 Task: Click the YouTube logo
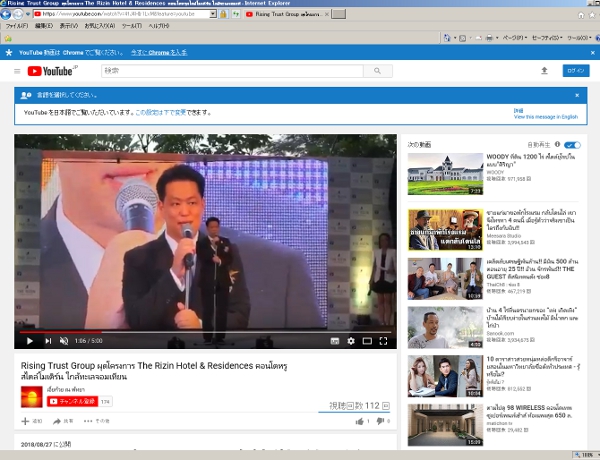pos(50,71)
